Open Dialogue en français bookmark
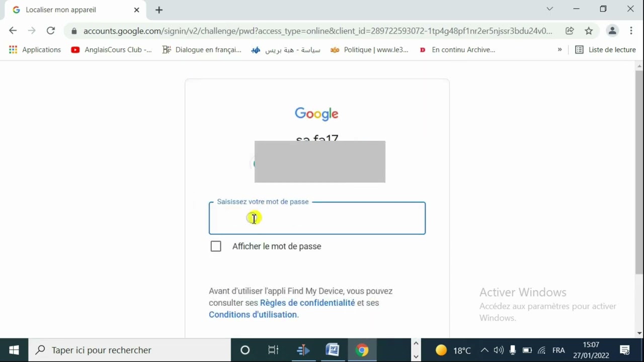 pos(202,50)
